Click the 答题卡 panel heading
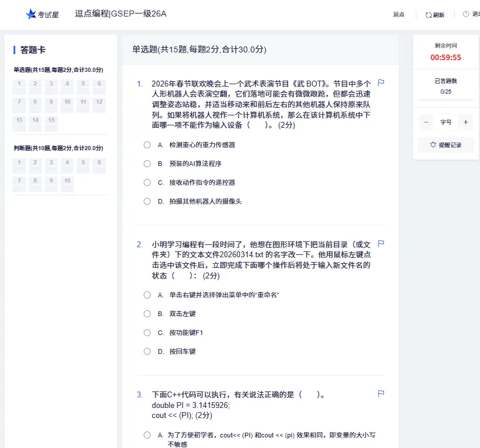Image resolution: width=480 pixels, height=448 pixels. click(33, 50)
